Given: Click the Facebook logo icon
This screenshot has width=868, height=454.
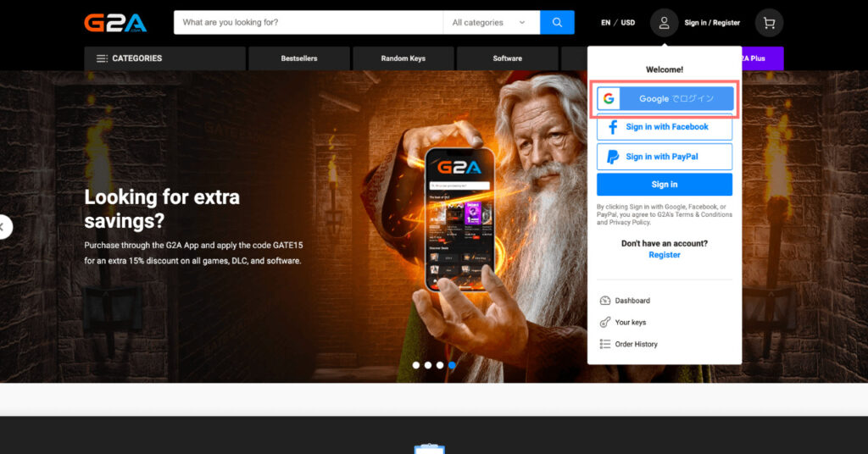Looking at the screenshot, I should coord(613,127).
